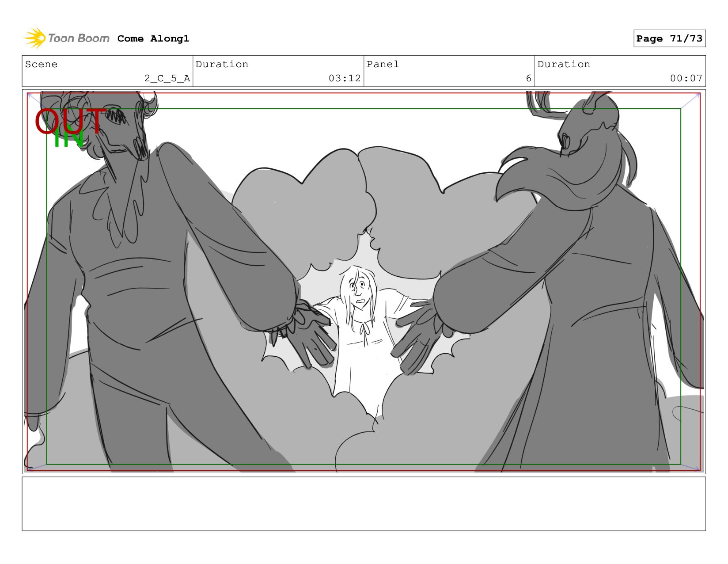Click the storyboard panel drawing thumbnail
Viewport: 728px width, 564px height.
point(364,282)
